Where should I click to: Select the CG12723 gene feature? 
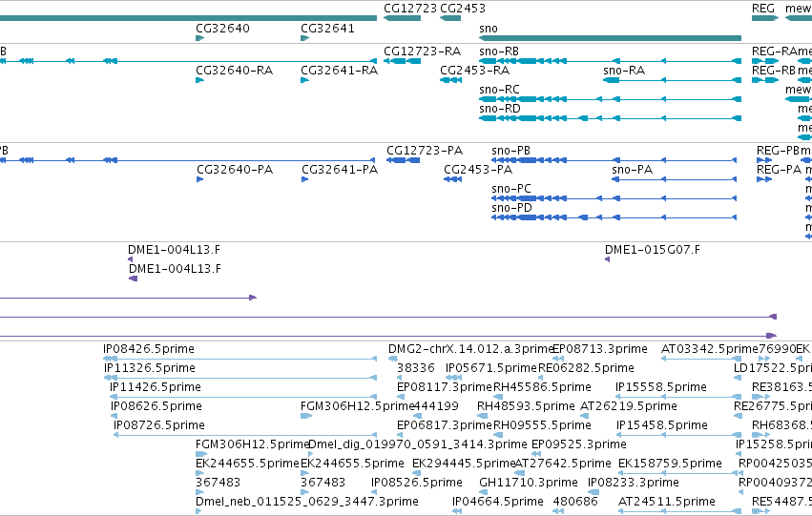[x=402, y=18]
